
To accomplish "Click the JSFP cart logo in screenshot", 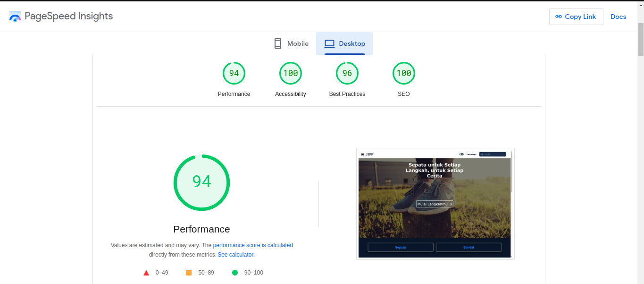I will pyautogui.click(x=367, y=154).
